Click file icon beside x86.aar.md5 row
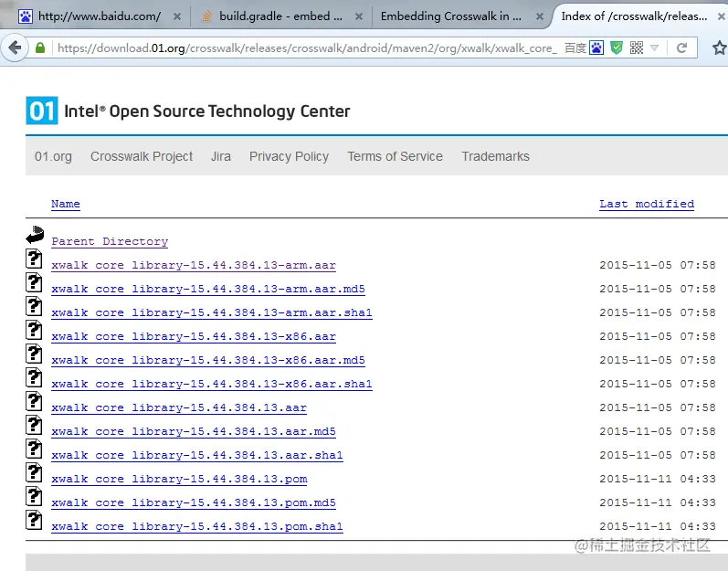728x571 pixels. [x=34, y=354]
